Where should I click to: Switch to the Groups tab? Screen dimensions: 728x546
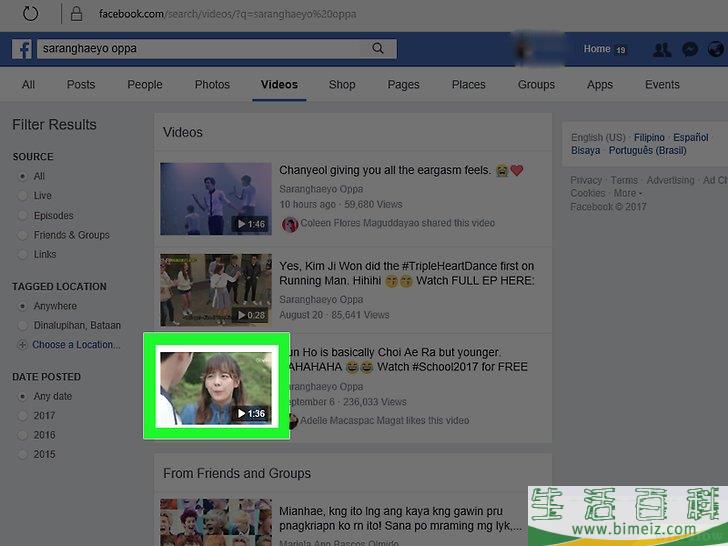pos(536,84)
